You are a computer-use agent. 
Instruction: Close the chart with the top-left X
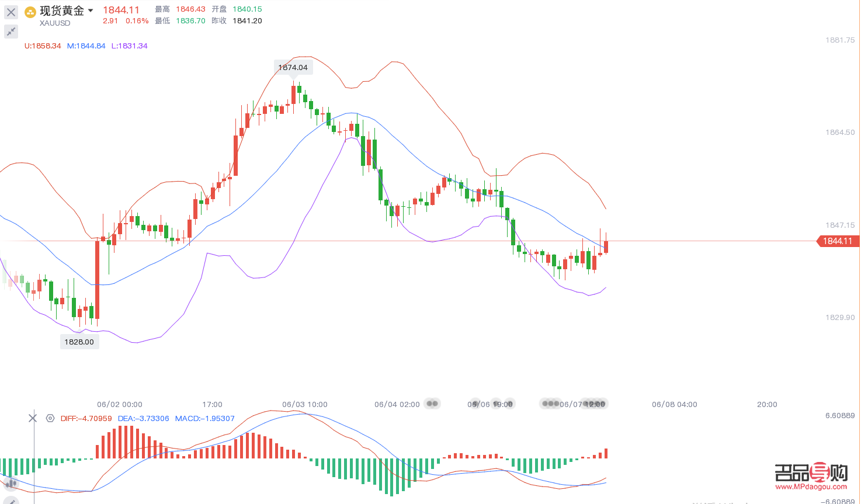[11, 12]
